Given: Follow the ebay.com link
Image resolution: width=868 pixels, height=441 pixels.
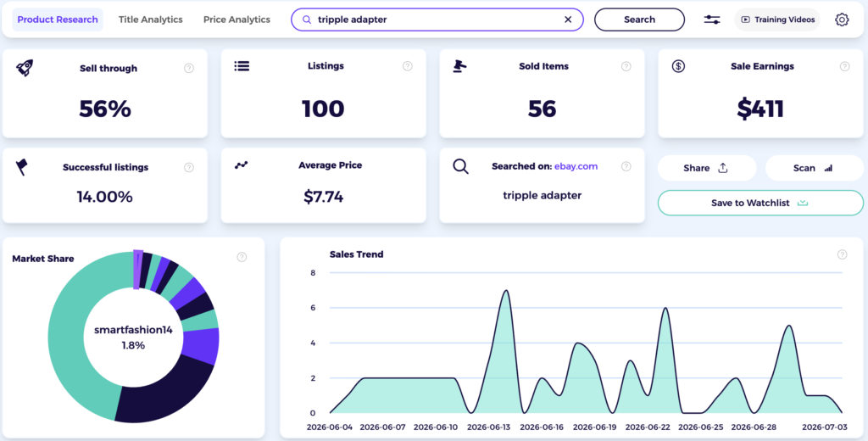Looking at the screenshot, I should [576, 166].
